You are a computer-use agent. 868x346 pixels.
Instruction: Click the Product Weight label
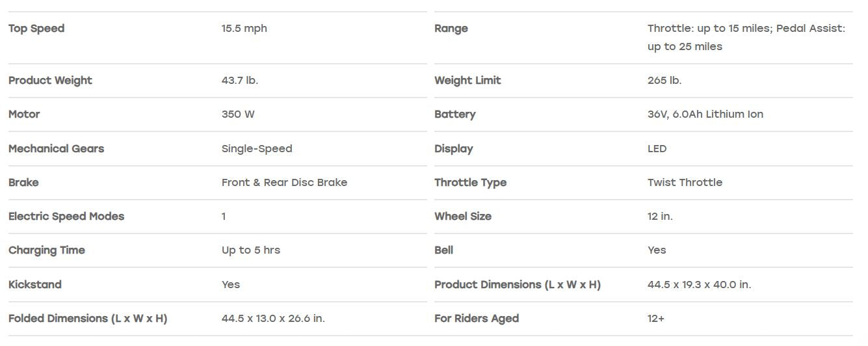[50, 81]
